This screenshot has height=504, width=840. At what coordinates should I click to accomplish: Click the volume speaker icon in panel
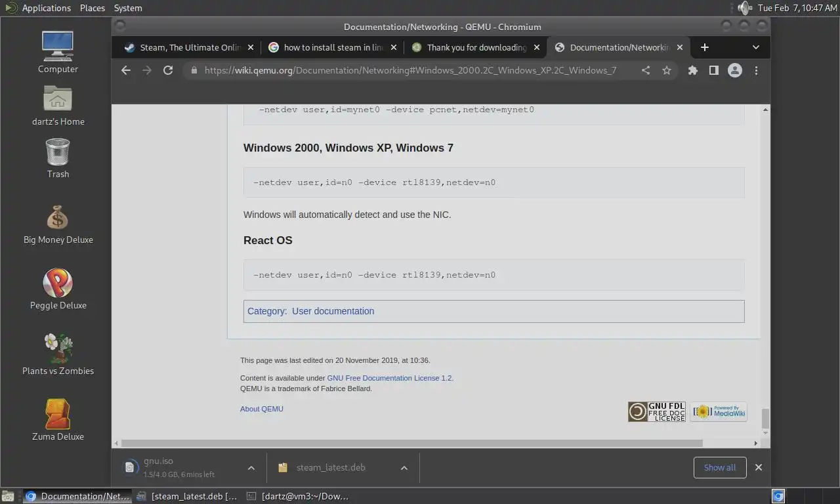point(744,8)
